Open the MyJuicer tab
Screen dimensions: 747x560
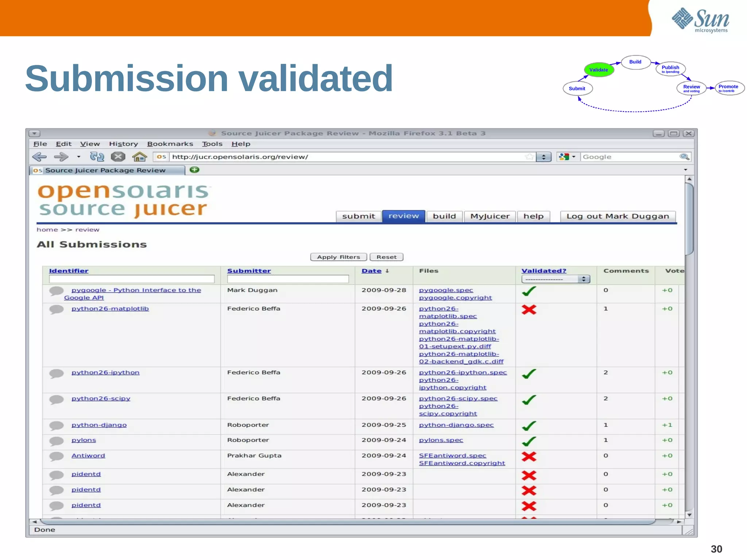490,216
